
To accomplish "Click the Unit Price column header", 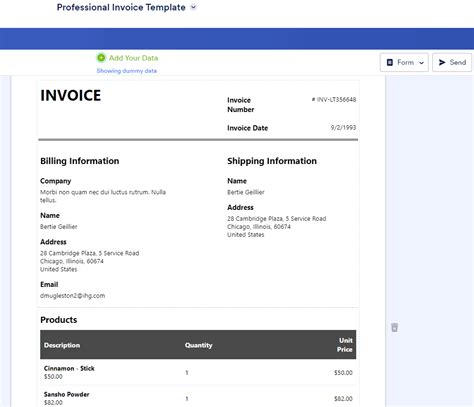I will coord(345,345).
